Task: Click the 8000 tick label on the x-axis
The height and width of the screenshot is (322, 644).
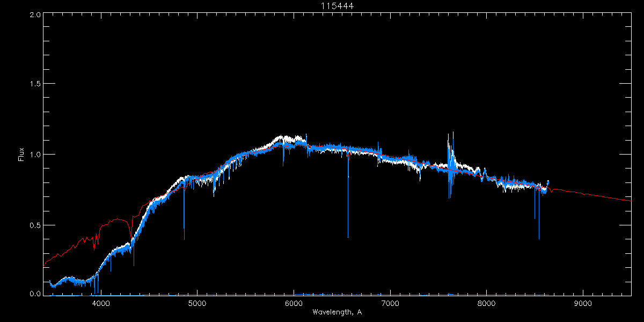Action: [487, 303]
